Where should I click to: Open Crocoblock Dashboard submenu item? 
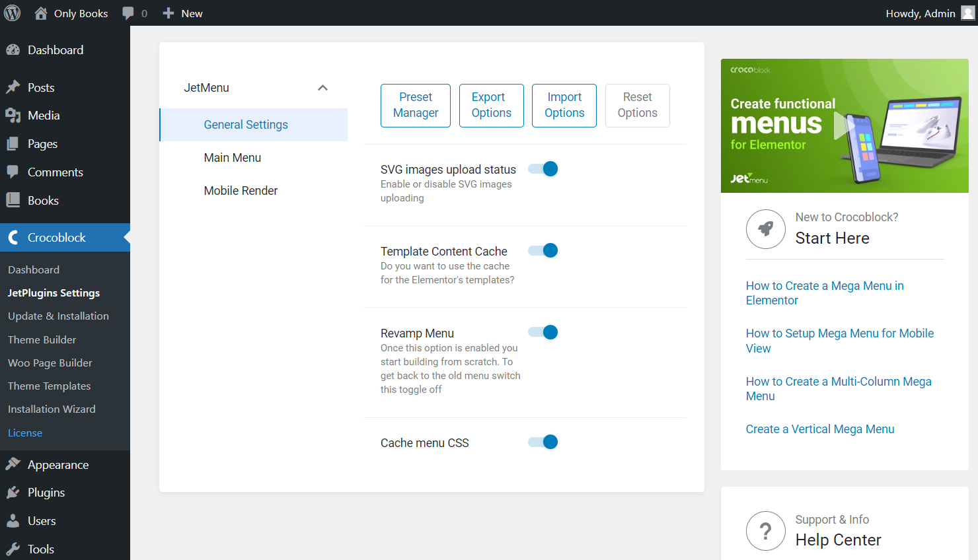(x=34, y=269)
